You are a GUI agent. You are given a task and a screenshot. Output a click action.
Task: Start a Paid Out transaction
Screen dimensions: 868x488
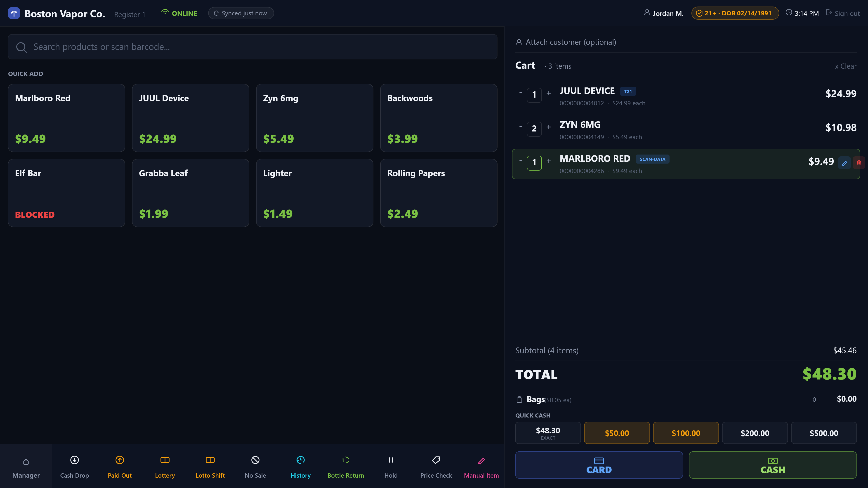(120, 466)
